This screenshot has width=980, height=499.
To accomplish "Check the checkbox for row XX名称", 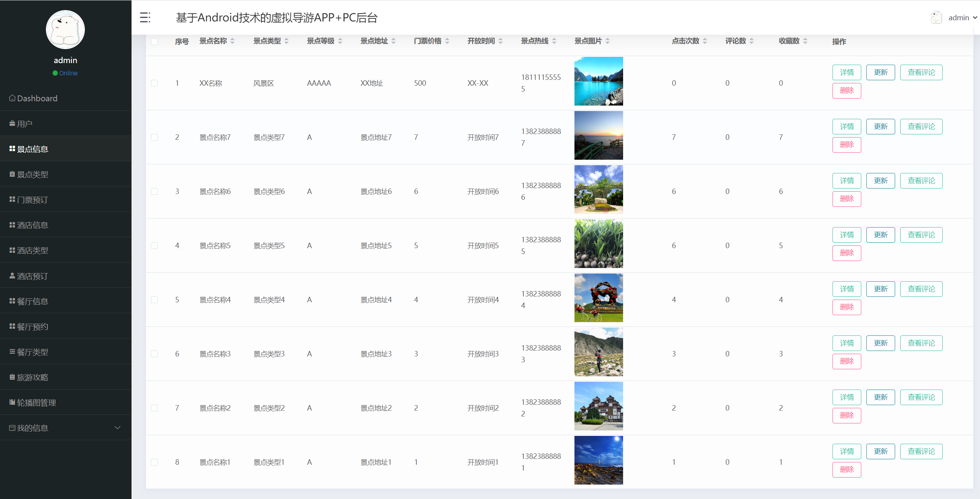I will (155, 83).
